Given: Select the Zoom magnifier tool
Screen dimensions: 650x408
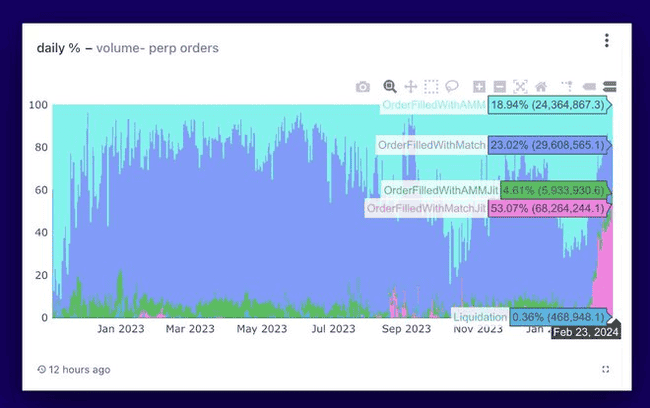Looking at the screenshot, I should (x=390, y=87).
